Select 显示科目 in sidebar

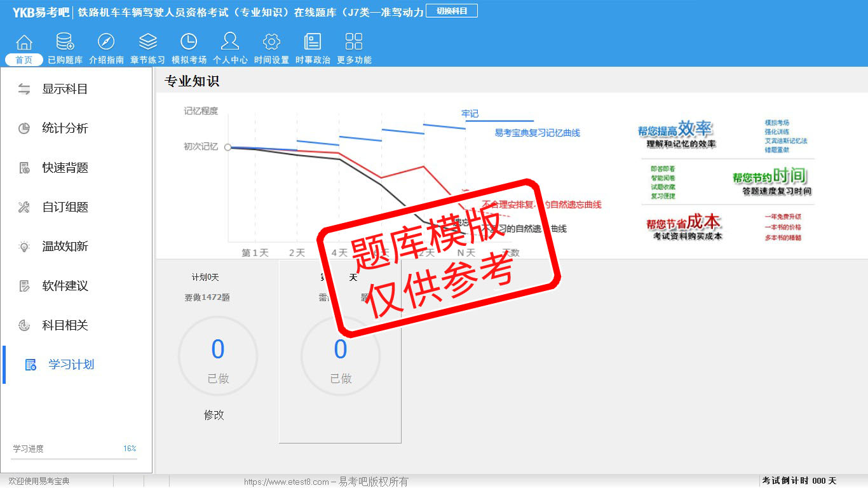pyautogui.click(x=65, y=89)
